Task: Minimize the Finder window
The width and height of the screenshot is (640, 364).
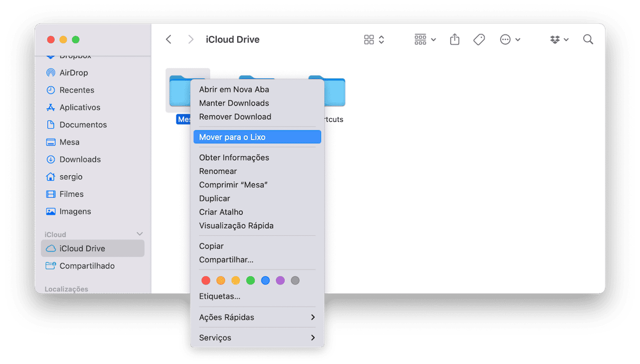Action: coord(63,39)
